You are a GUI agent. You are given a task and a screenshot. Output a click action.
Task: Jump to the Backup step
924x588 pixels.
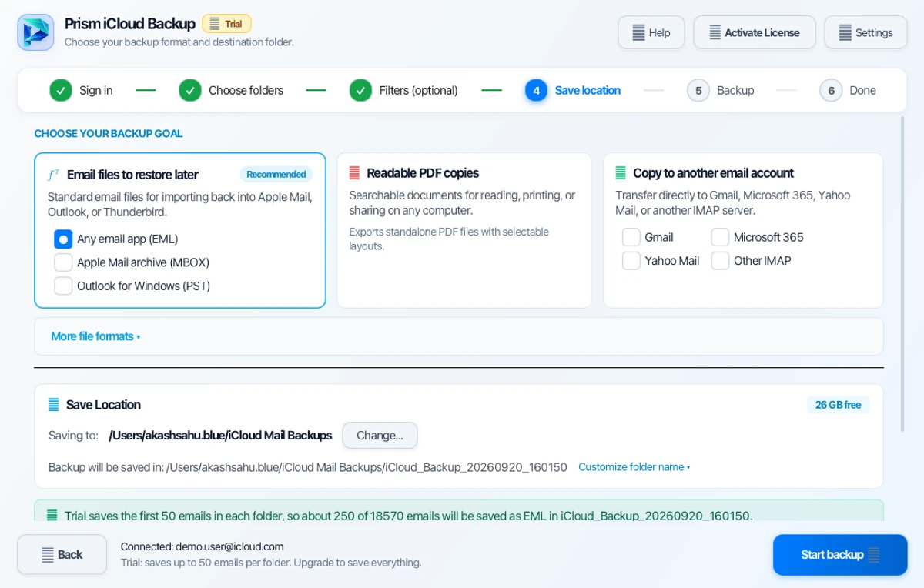point(720,90)
